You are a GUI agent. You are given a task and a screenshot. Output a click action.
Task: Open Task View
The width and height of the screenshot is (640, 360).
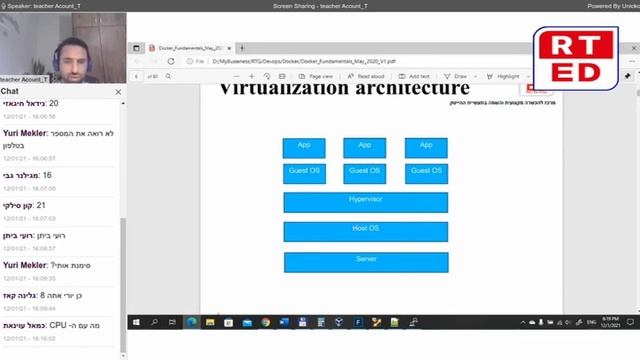[172, 322]
